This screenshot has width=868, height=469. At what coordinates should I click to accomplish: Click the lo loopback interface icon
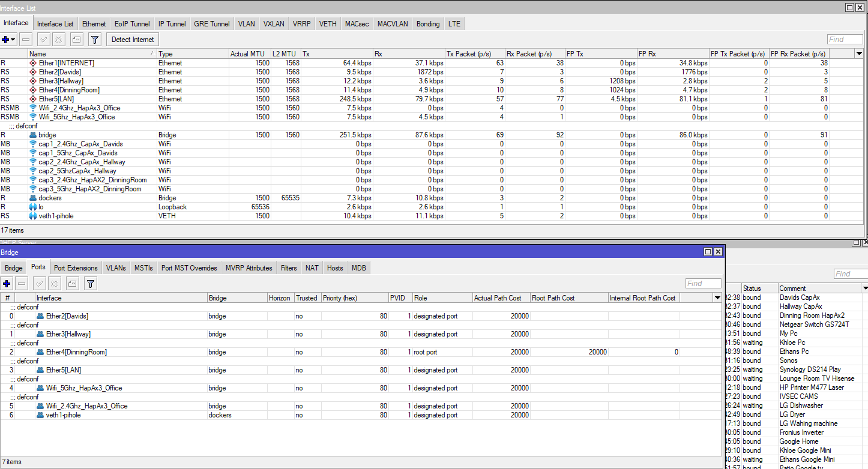(x=33, y=207)
